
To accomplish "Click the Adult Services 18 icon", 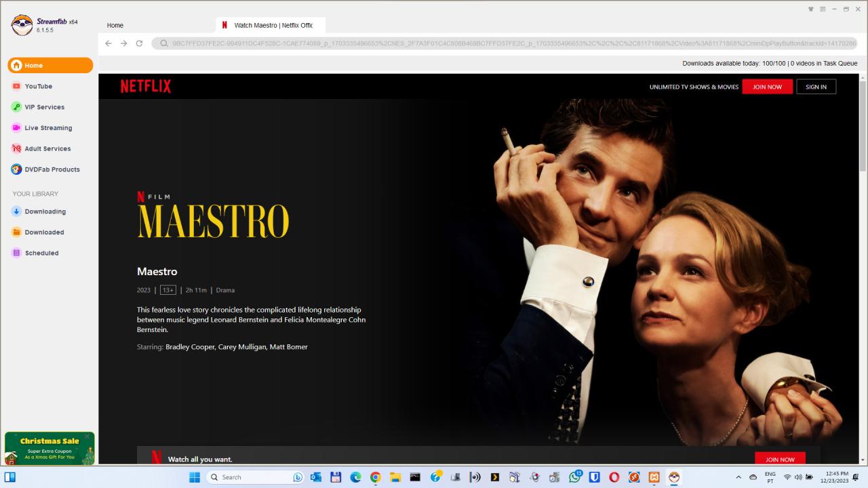I will tap(16, 148).
